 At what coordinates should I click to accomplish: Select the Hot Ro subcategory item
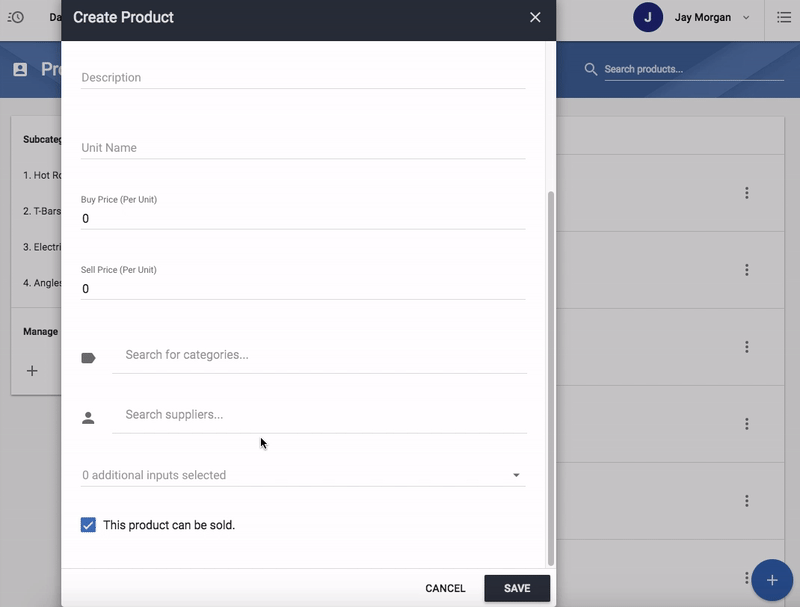tap(42, 175)
